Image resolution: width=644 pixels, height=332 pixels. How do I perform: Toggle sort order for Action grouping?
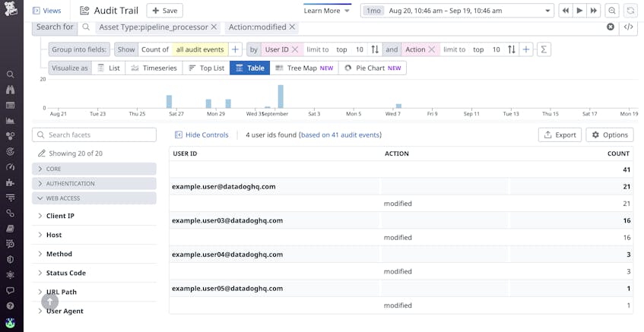(x=512, y=49)
